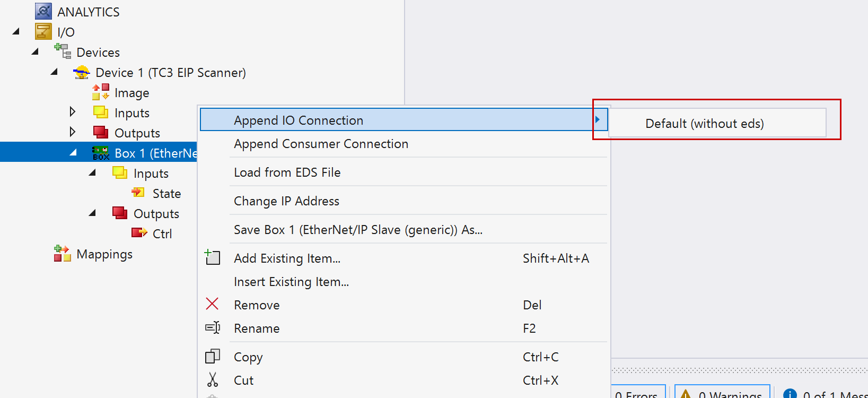Select Change IP Address menu entry

286,201
